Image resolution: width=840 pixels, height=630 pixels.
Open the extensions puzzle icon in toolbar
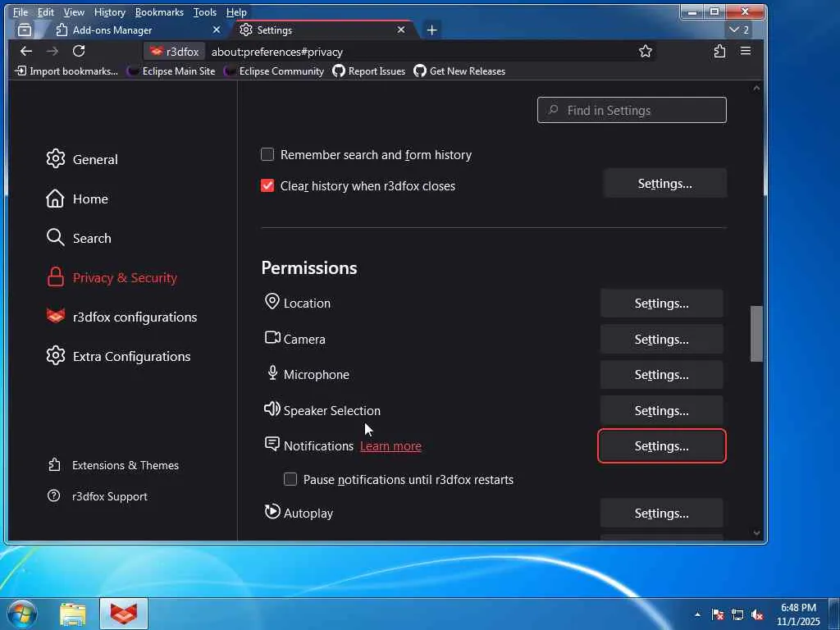pos(719,52)
